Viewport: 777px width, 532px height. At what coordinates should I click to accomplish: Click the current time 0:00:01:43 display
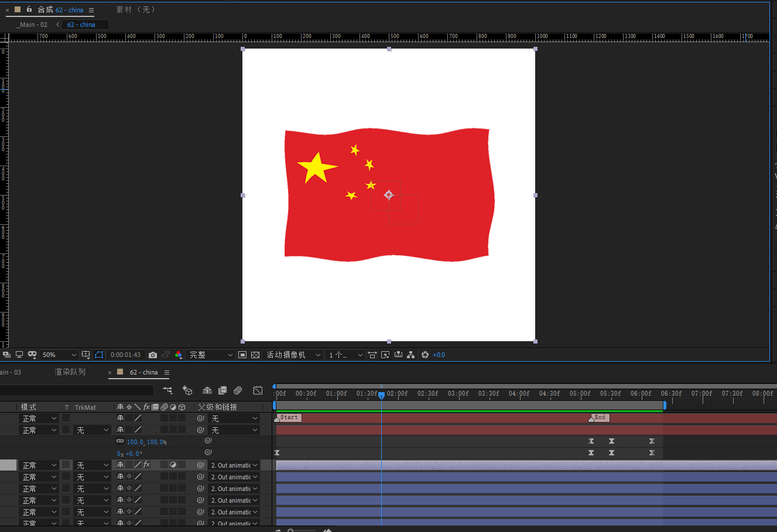125,355
